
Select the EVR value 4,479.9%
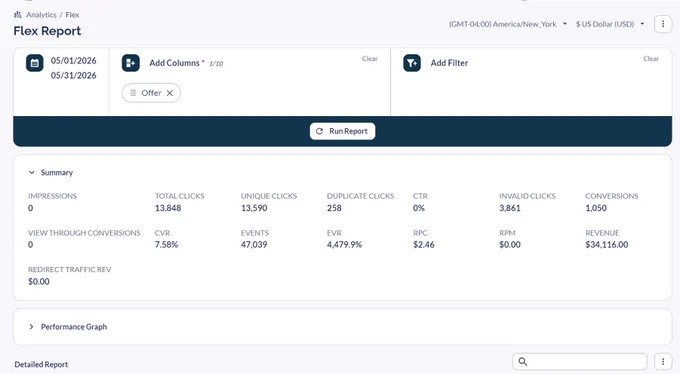click(x=344, y=245)
